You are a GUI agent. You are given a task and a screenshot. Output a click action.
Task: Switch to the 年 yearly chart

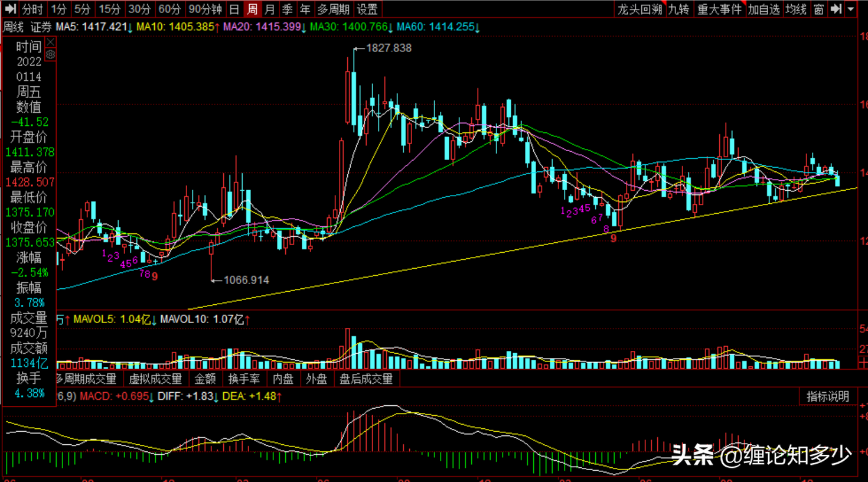coord(305,9)
